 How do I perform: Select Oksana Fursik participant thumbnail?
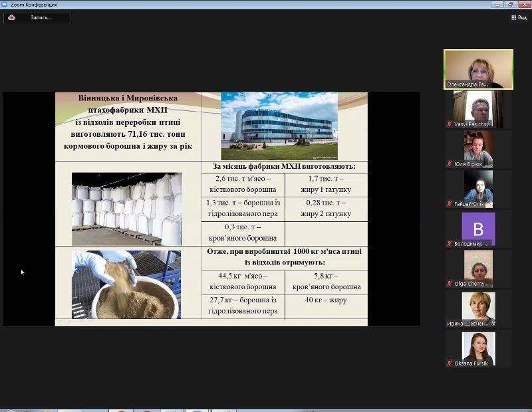(478, 349)
